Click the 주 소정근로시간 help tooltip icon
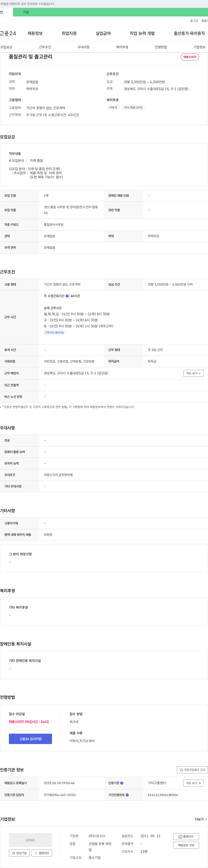This screenshot has width=208, height=868. [x=67, y=296]
